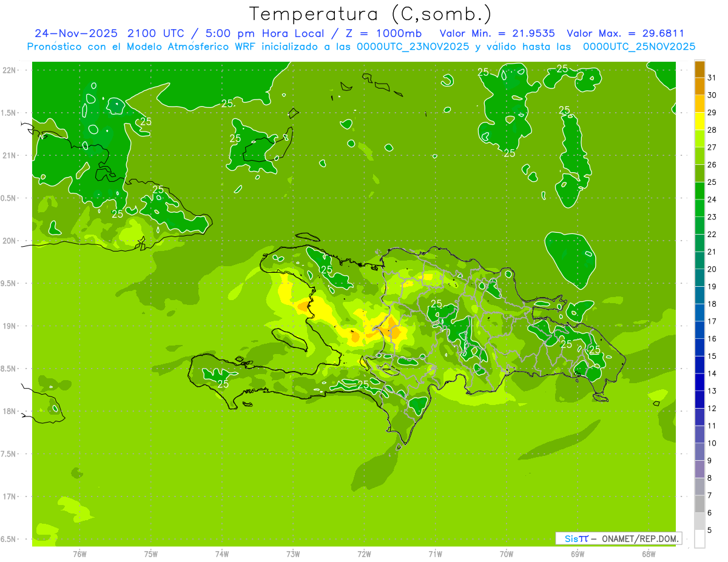This screenshot has height=562, width=728.
Task: Select the "Valor Max. = 29.6811" value
Action: point(625,33)
